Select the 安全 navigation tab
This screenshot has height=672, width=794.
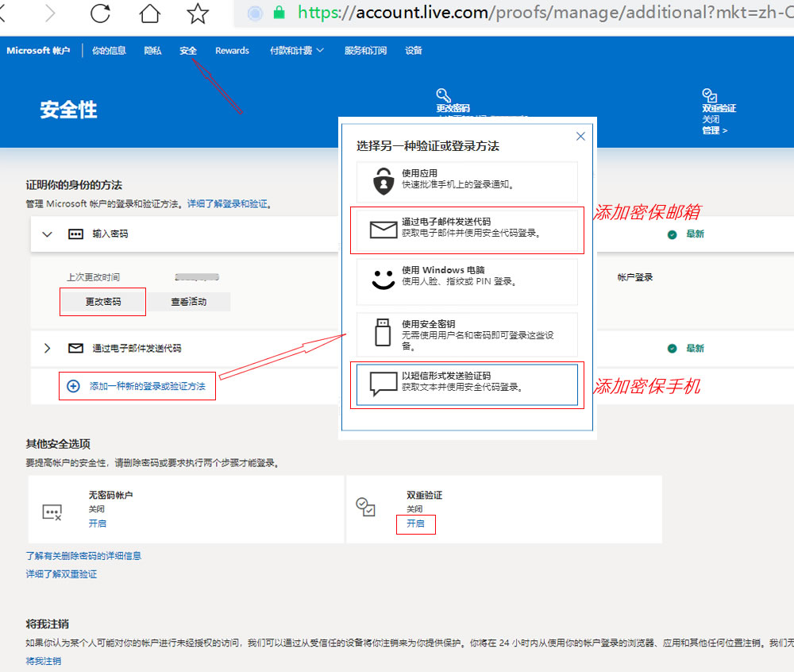click(x=188, y=51)
